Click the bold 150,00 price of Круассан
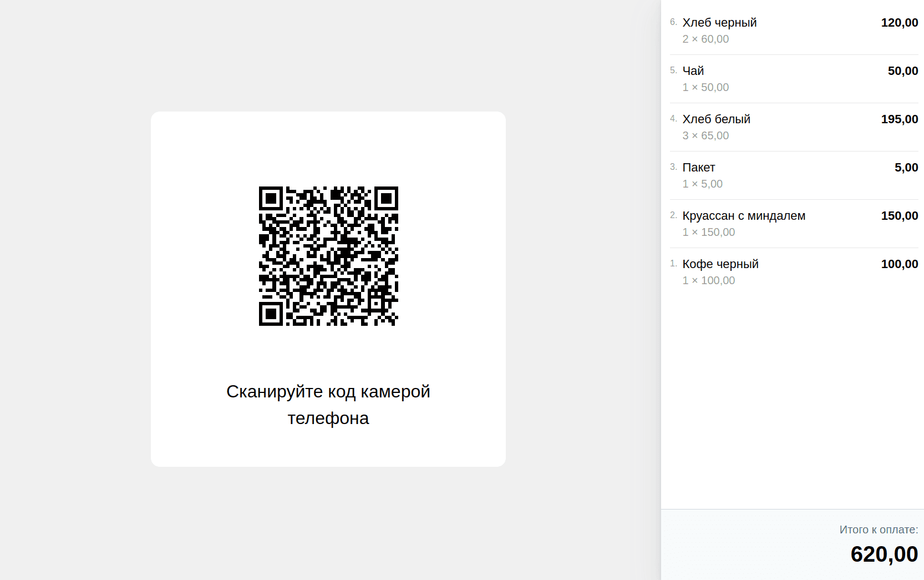Viewport: 924px width, 580px height. [899, 216]
